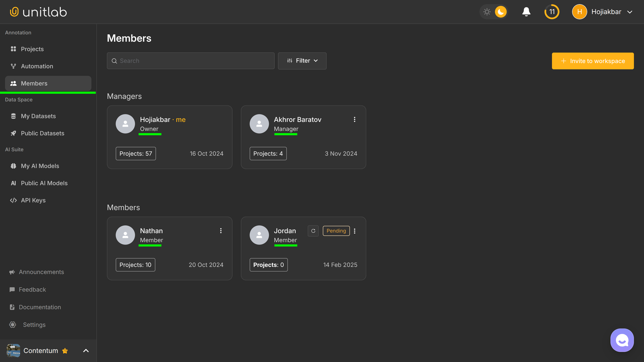The width and height of the screenshot is (644, 362).
Task: Open notifications bell
Action: (526, 12)
